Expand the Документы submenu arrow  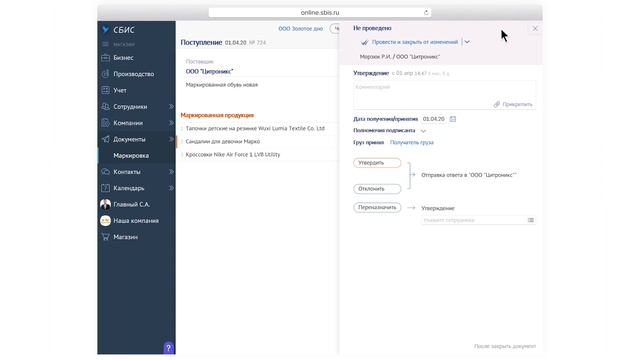pos(171,139)
